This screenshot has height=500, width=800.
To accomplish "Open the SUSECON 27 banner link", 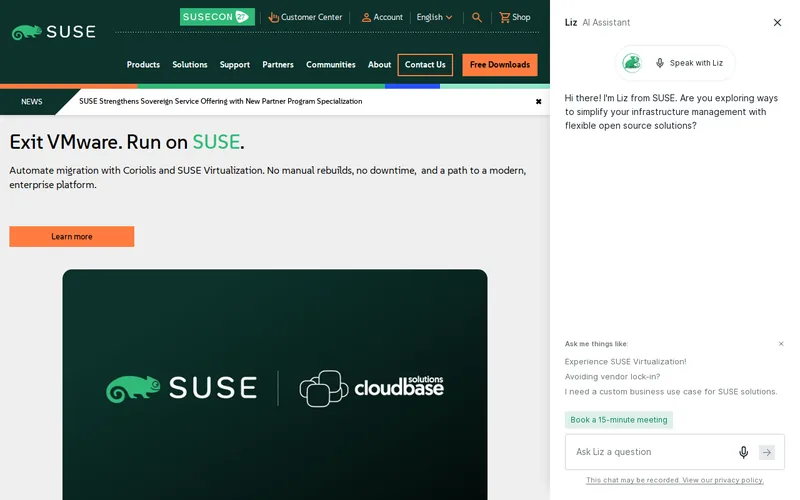I will (217, 17).
